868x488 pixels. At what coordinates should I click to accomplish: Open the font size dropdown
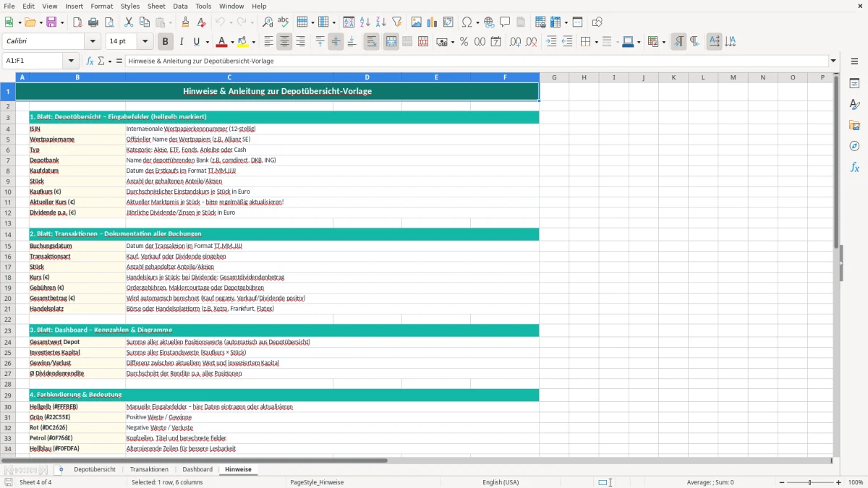click(145, 42)
